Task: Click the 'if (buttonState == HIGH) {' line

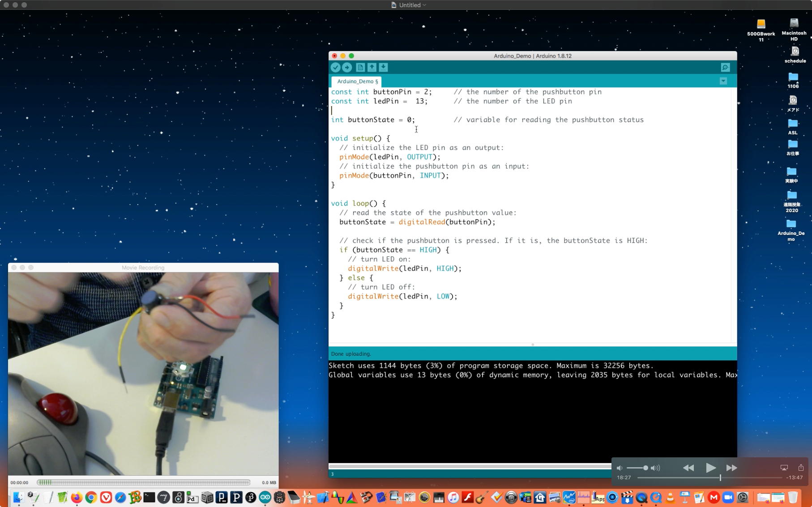Action: pos(394,250)
